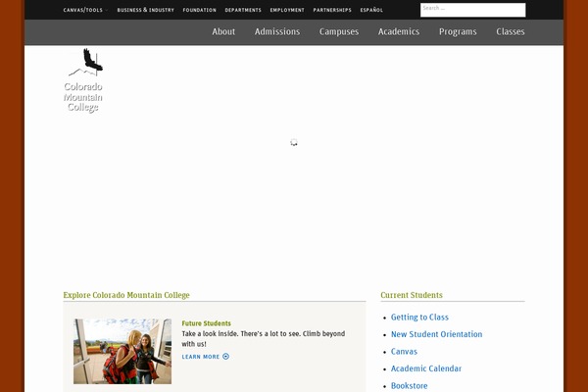This screenshot has height=392, width=588.
Task: Open the Campuses menu
Action: [339, 32]
